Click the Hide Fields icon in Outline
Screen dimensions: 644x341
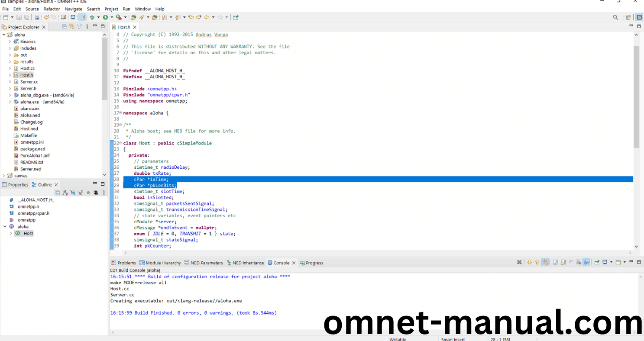point(73,193)
